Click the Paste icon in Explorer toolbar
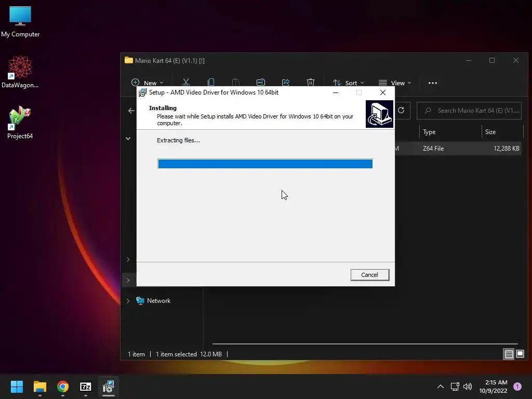Screen dimensions: 532x399 pos(235,83)
